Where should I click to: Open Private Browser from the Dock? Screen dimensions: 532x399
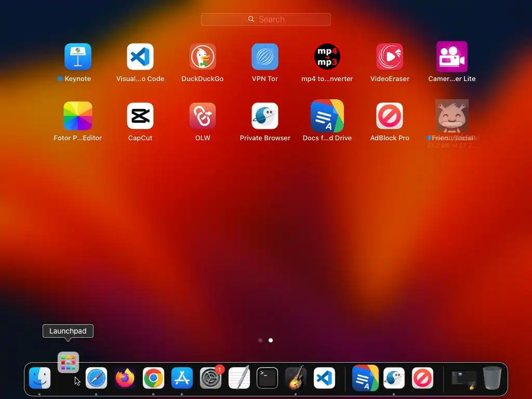click(394, 378)
